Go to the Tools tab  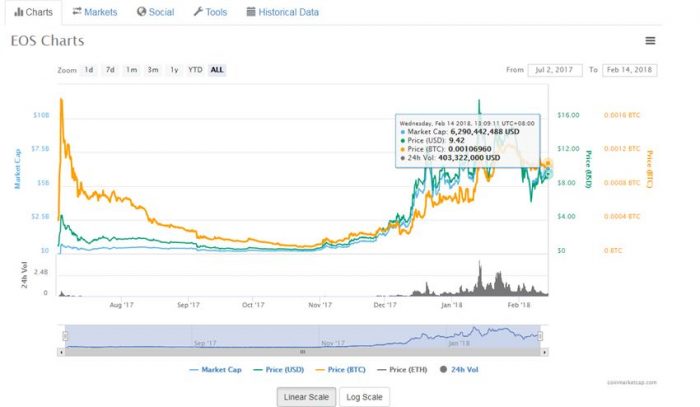[x=210, y=12]
